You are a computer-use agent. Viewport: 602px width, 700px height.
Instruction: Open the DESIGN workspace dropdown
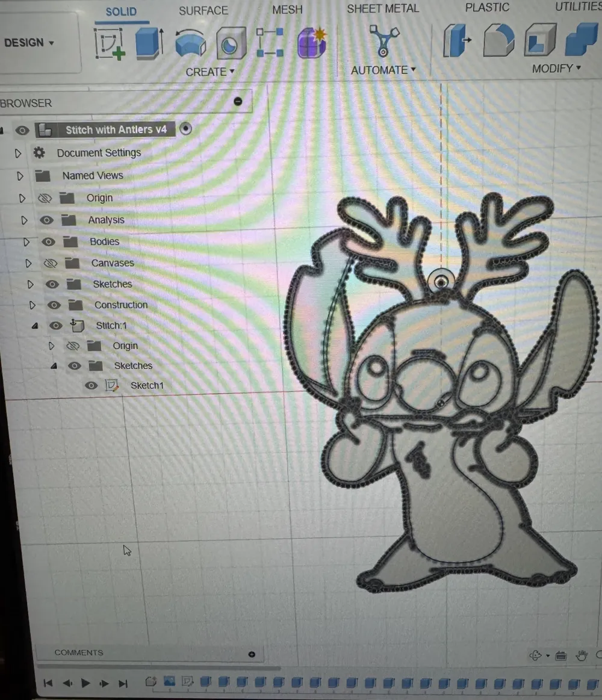29,43
